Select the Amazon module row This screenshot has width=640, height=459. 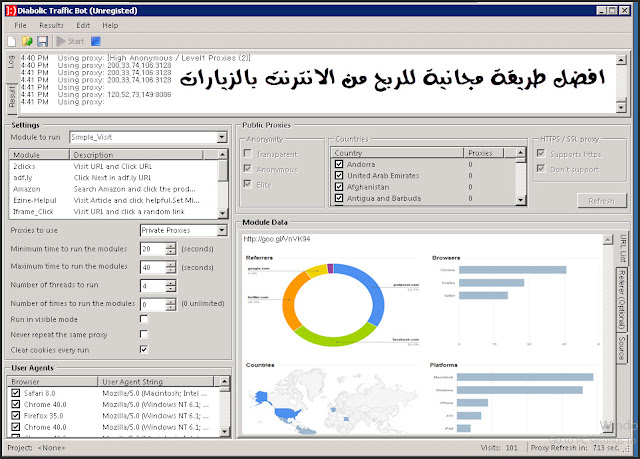[x=113, y=189]
